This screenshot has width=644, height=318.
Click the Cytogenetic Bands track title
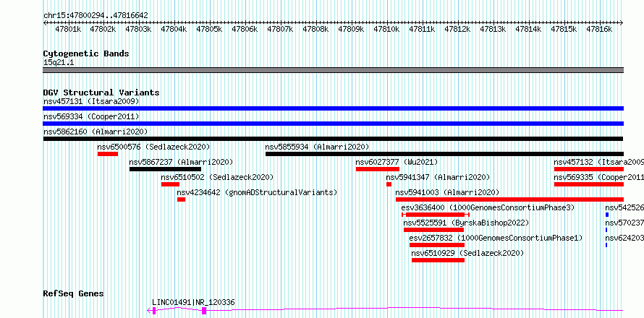tap(86, 53)
